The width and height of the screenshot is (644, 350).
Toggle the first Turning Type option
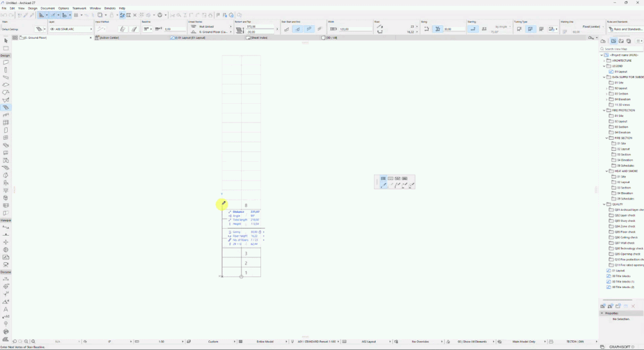click(519, 29)
